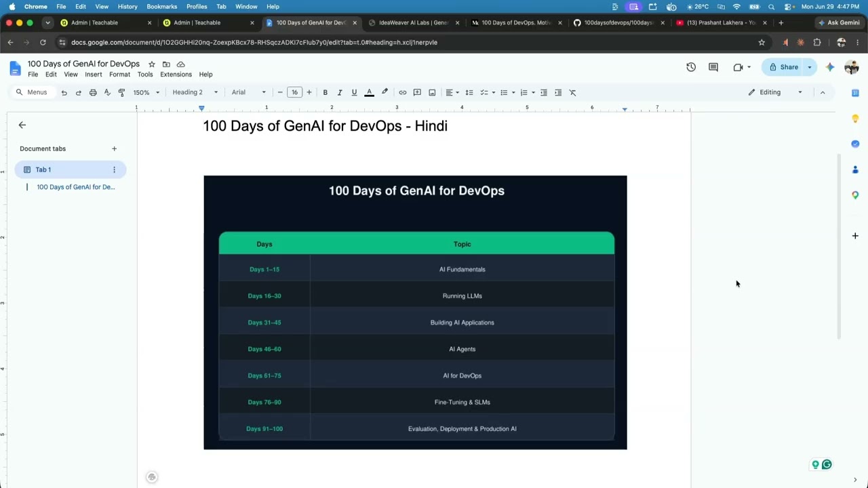Viewport: 868px width, 488px height.
Task: Open the checklist menu dropdown
Action: coord(493,92)
